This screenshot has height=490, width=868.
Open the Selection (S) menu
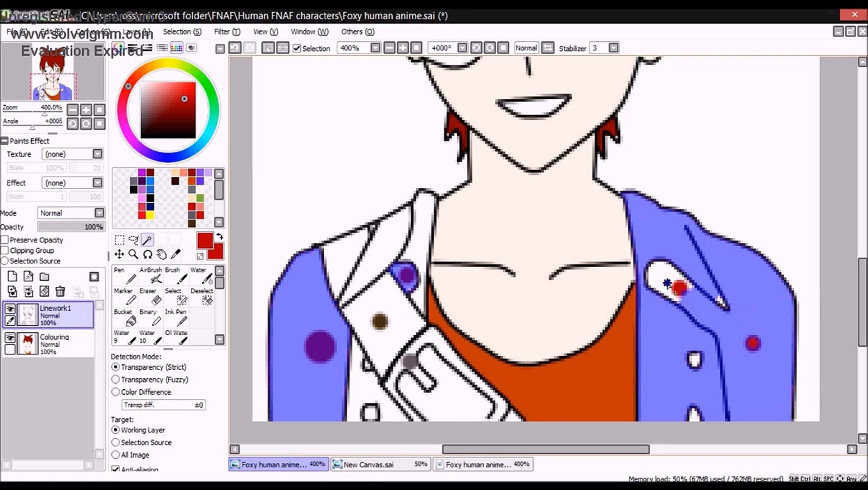point(182,31)
